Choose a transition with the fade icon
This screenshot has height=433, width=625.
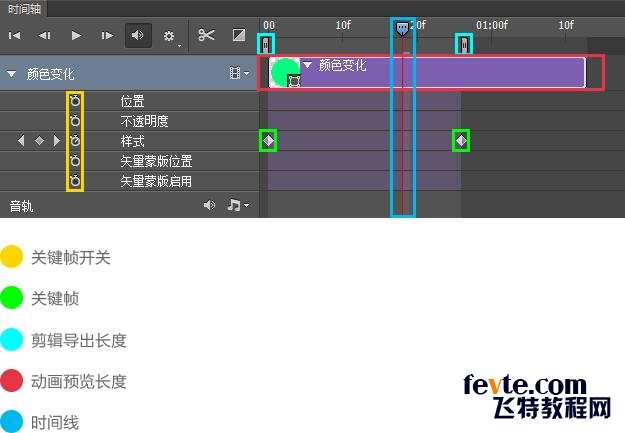(x=239, y=35)
